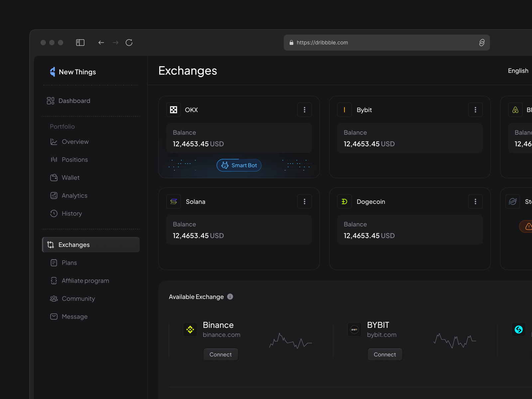Go back with the browser left arrow
This screenshot has height=399, width=532.
point(101,43)
